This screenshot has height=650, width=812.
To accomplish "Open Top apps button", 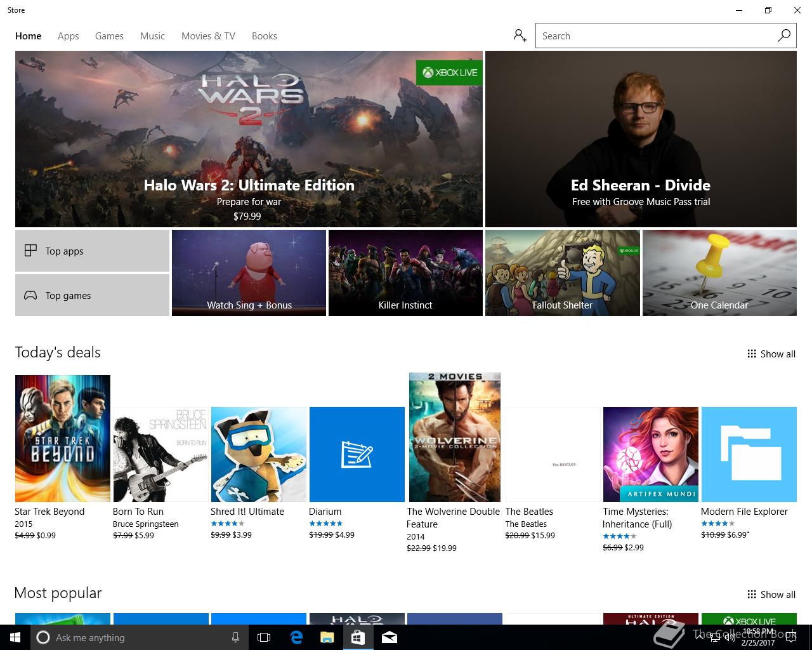I will [x=92, y=251].
